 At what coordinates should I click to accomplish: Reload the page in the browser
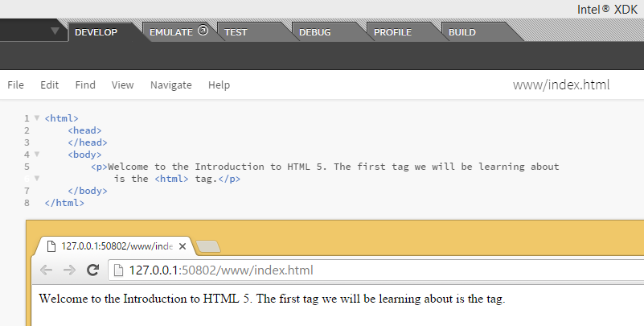point(92,270)
